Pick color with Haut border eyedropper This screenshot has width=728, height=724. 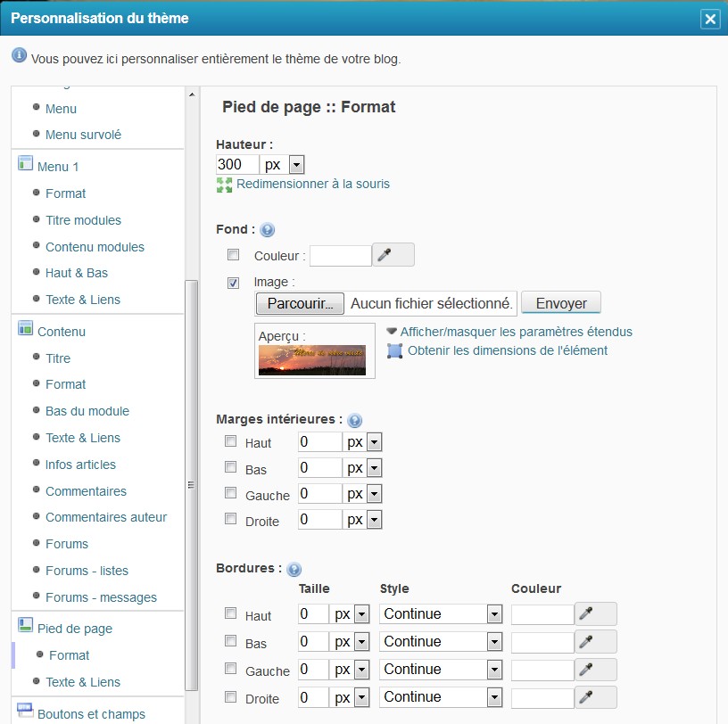[596, 613]
